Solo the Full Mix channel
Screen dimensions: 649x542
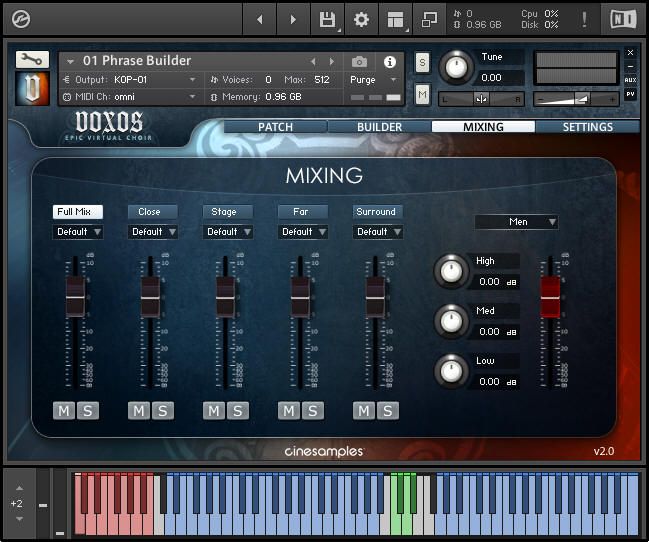[x=88, y=411]
